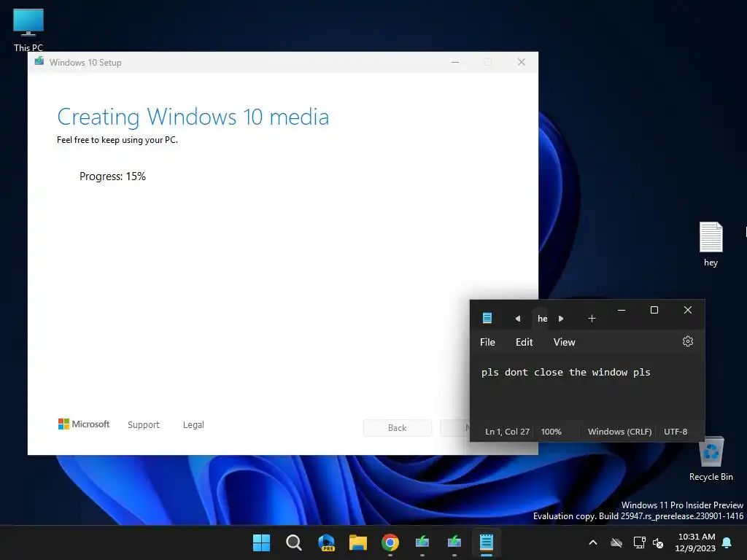Close the Notepad window
747x560 pixels.
point(687,310)
